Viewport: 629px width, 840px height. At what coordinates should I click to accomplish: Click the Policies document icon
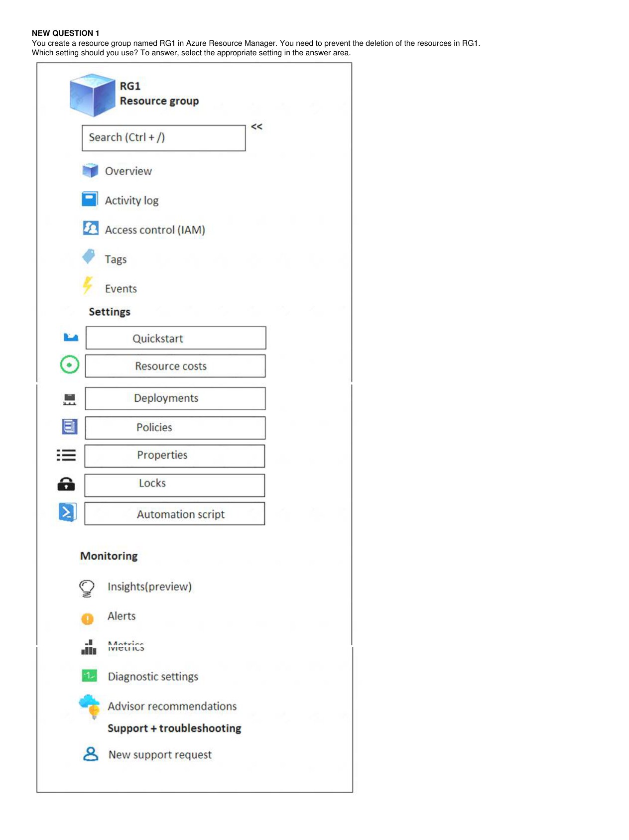(70, 426)
